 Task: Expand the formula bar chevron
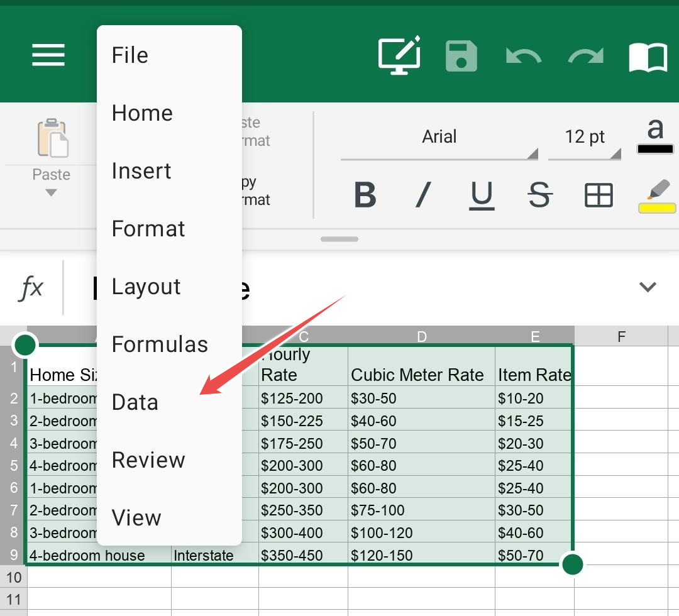click(648, 287)
